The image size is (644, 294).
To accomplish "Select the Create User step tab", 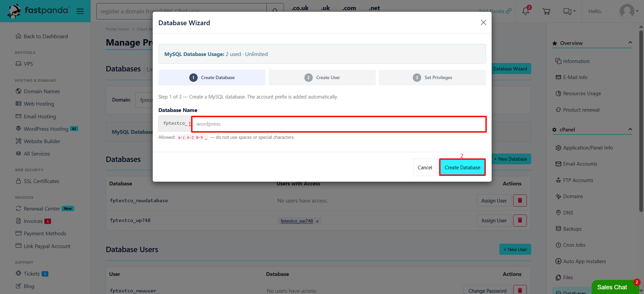I will (x=322, y=77).
